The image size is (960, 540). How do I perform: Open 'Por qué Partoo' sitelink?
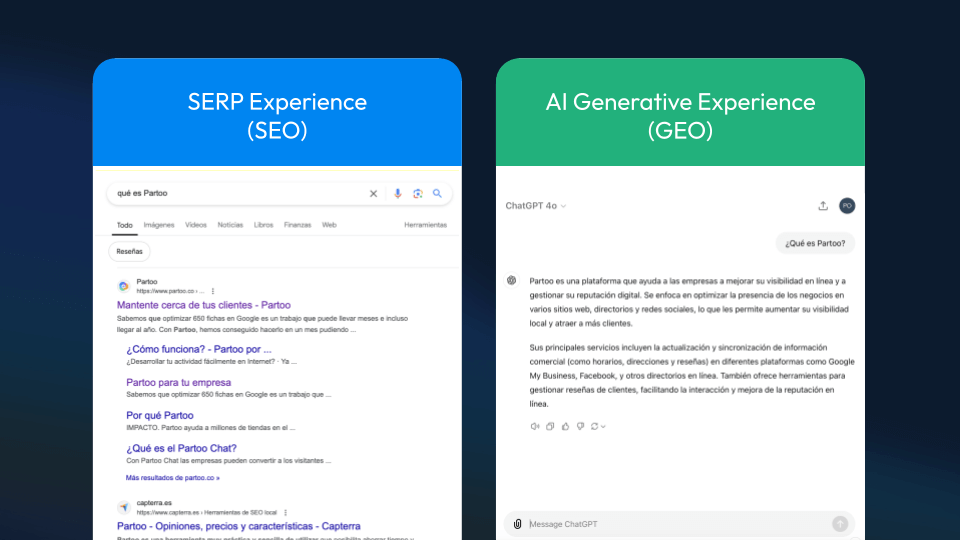160,416
